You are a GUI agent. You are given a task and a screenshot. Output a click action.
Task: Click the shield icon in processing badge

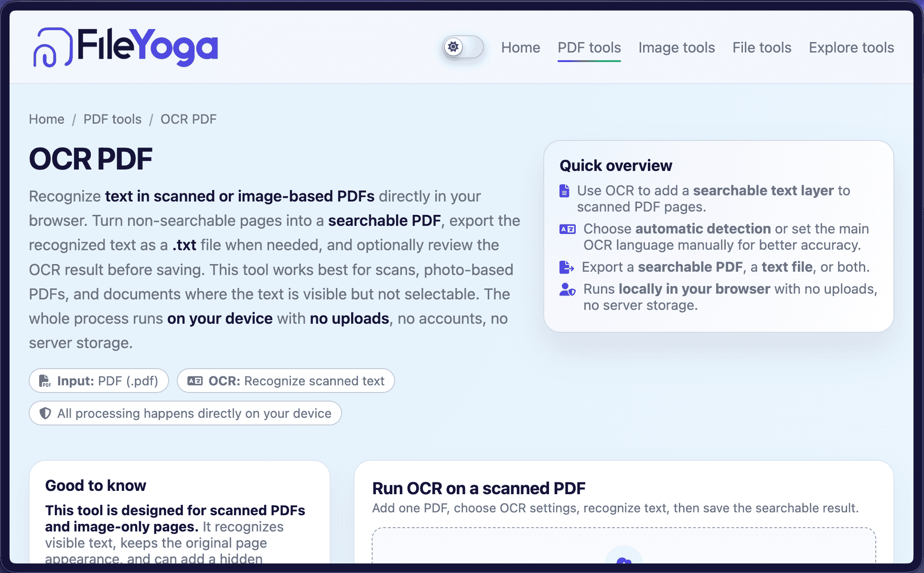pos(45,414)
